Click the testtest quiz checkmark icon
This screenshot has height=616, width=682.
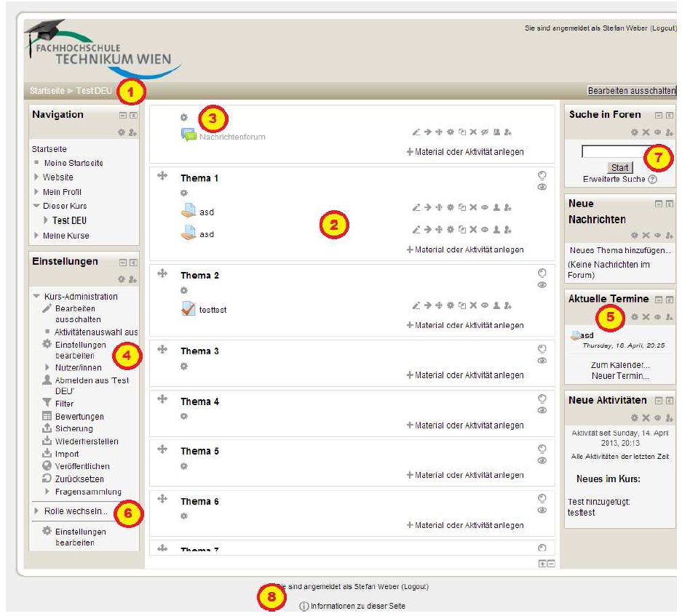point(188,309)
